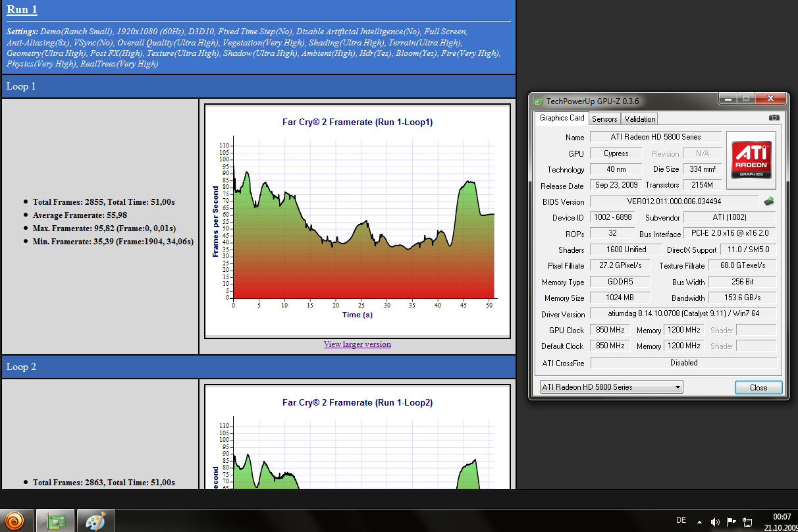Viewport: 798px width, 532px height.
Task: Click the Memory 1200 MHz in GPU Clock row
Action: coord(685,330)
